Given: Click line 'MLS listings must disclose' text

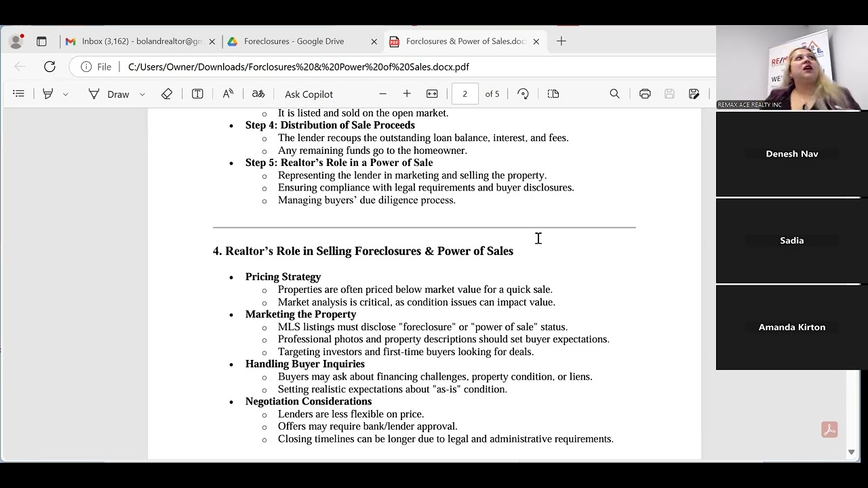Looking at the screenshot, I should [x=422, y=327].
